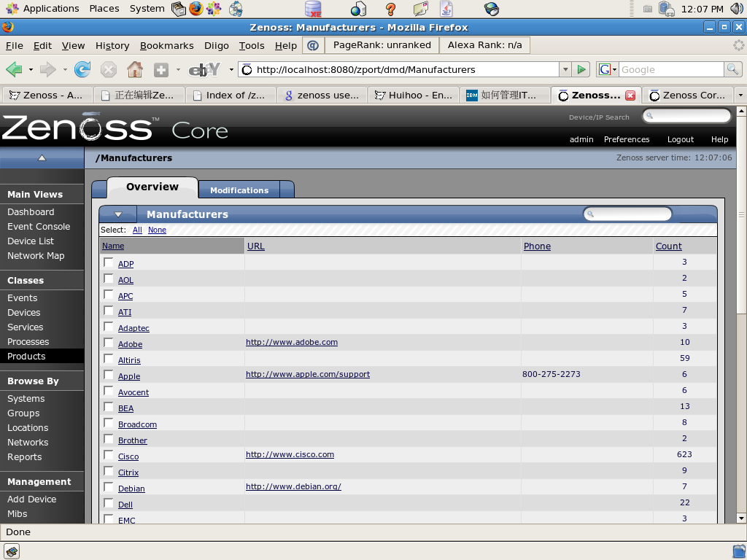
Task: Open the Bookmarks menu
Action: (166, 45)
